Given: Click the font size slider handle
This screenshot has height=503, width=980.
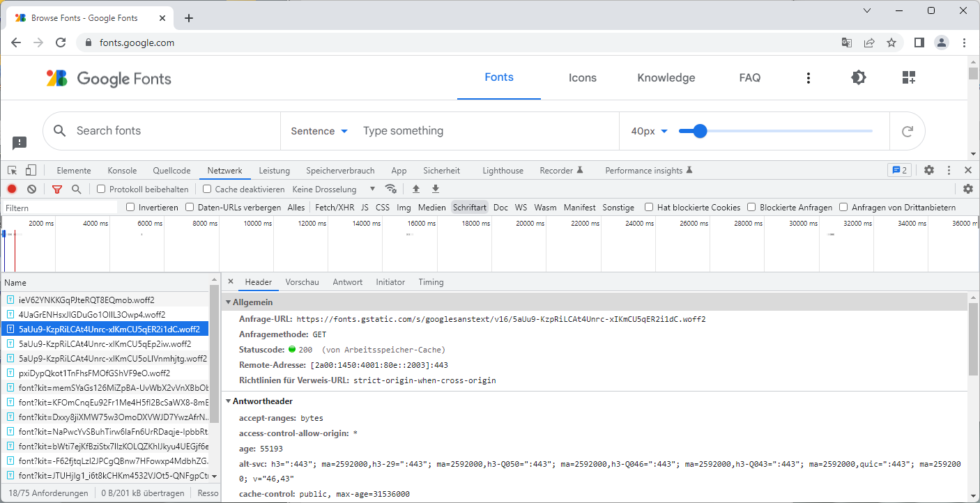Looking at the screenshot, I should [700, 131].
